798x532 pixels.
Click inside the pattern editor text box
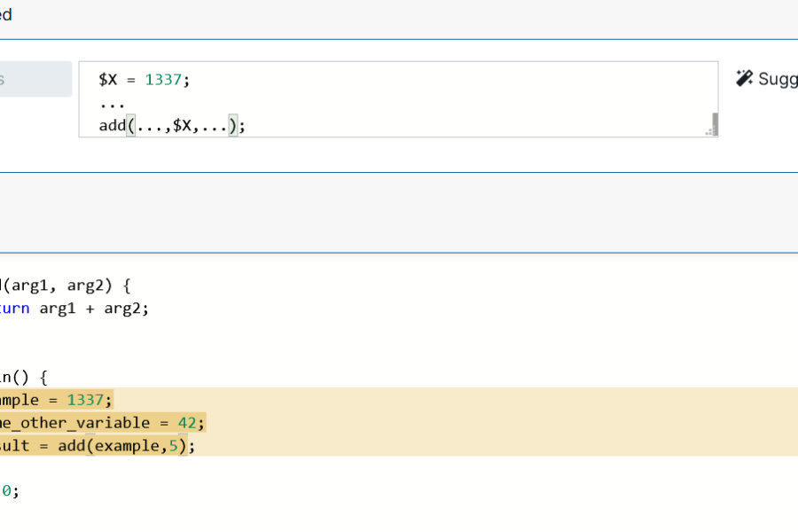(398, 99)
